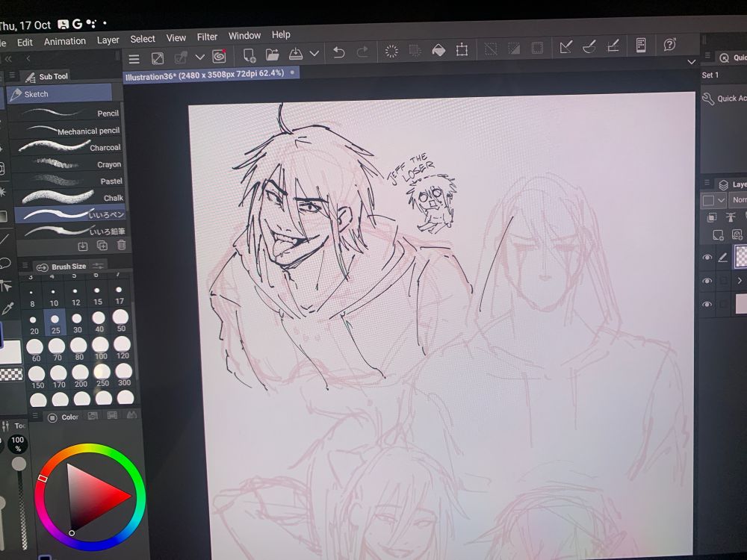Image resolution: width=747 pixels, height=560 pixels.
Task: Select the Pencil sub tool
Action: click(x=65, y=113)
